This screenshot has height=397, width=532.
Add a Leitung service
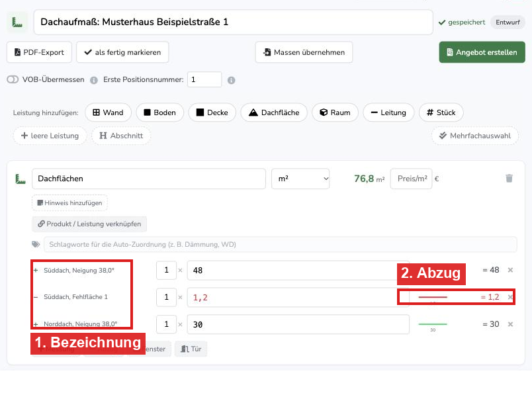(x=388, y=112)
